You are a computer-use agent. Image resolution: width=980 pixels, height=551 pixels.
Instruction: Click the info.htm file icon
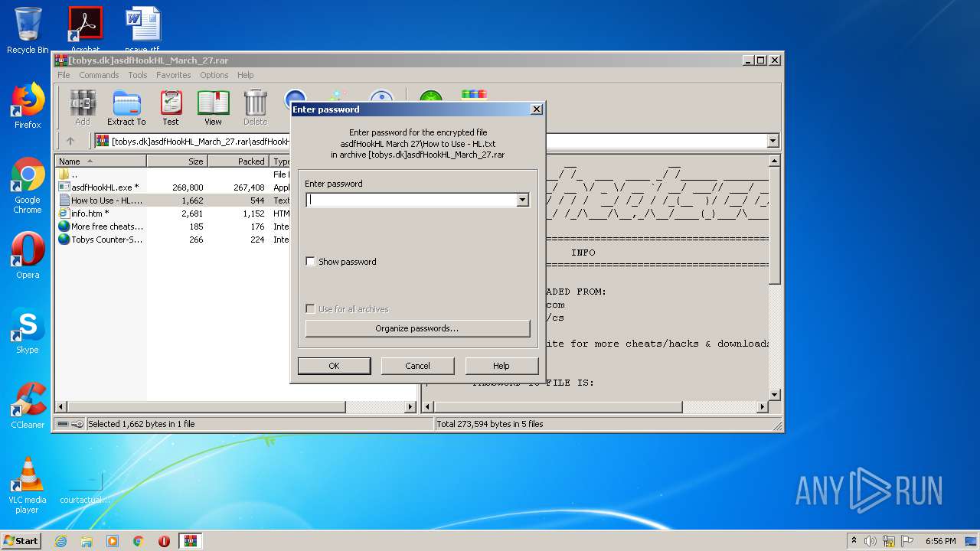[64, 214]
